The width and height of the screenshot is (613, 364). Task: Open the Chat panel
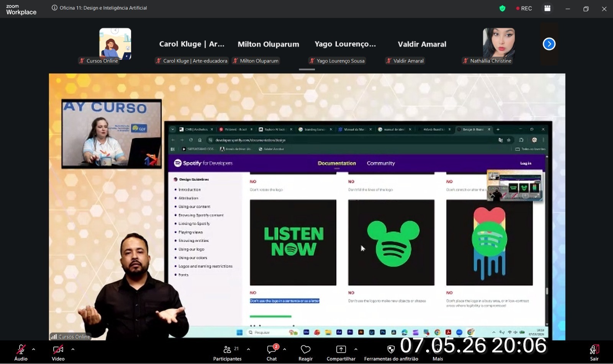tap(272, 352)
